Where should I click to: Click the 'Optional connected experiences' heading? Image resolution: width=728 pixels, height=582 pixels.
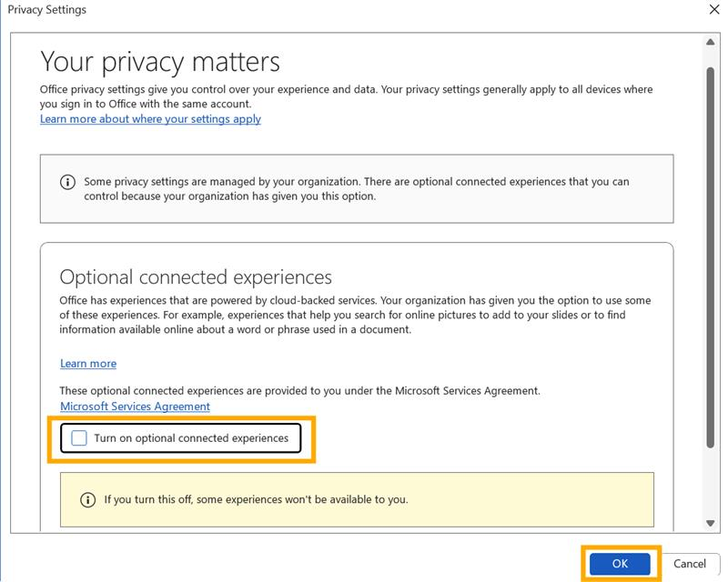coord(196,277)
